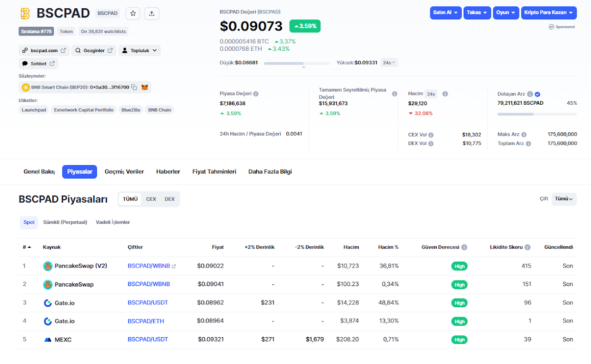Select the Spot market type
This screenshot has width=591, height=364.
click(29, 222)
